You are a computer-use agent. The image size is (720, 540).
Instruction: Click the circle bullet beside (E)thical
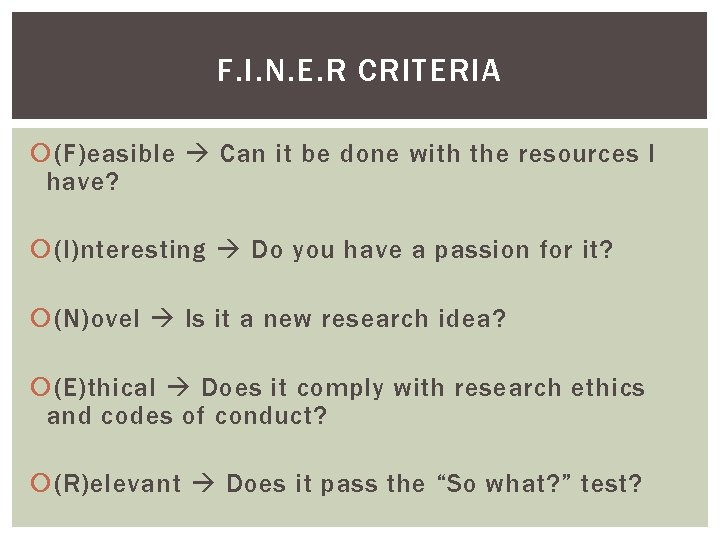pos(40,387)
